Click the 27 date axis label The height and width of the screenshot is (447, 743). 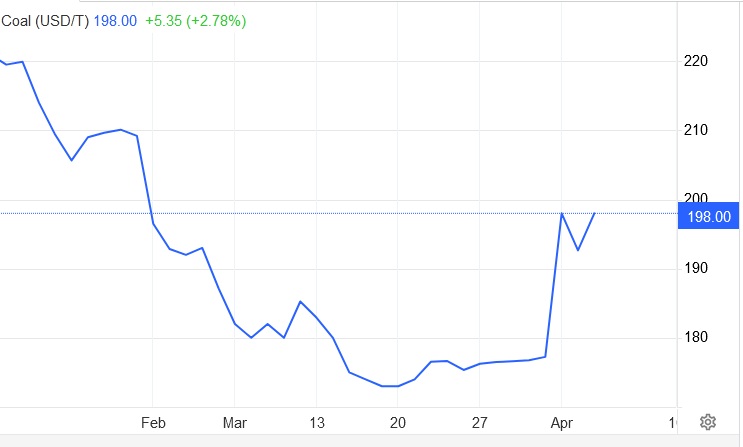(x=480, y=422)
